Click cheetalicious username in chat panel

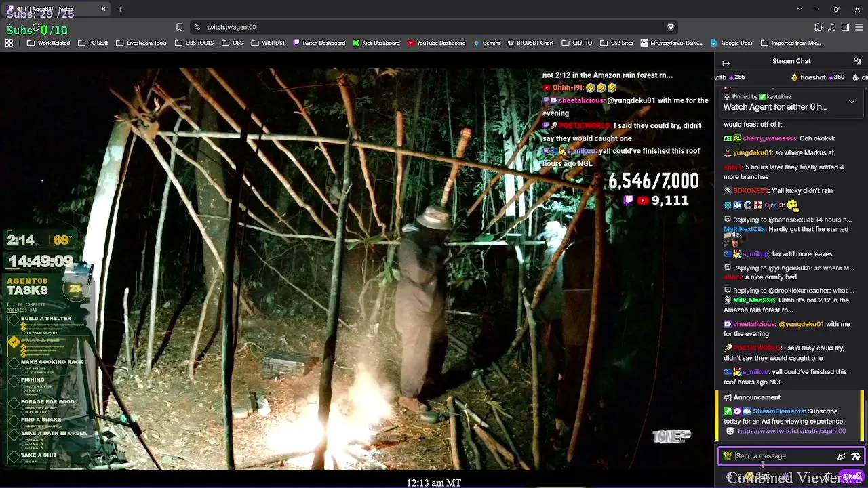[754, 324]
